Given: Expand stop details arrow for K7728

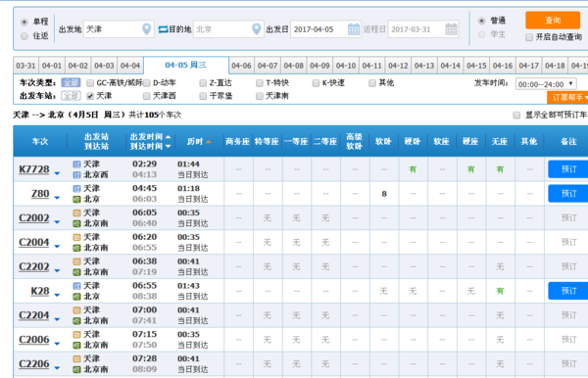Looking at the screenshot, I should click(57, 173).
